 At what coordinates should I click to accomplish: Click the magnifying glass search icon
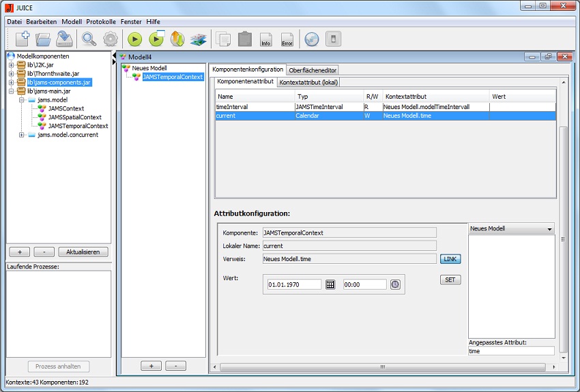(x=89, y=39)
